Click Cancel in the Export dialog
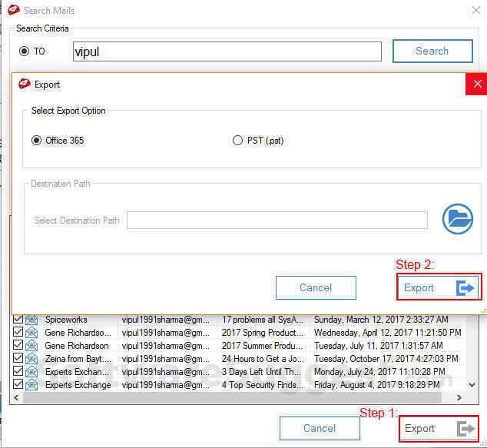 coord(316,287)
